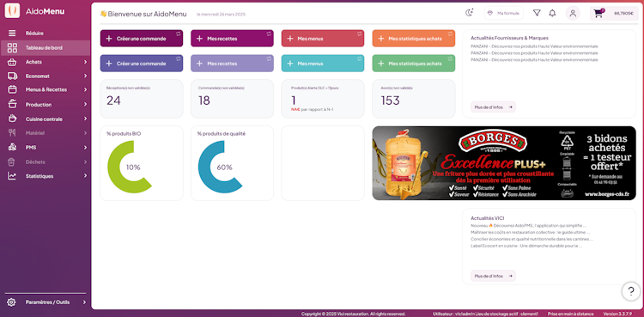Select Tableau de bord in sidebar
This screenshot has height=317, width=644.
[x=46, y=48]
